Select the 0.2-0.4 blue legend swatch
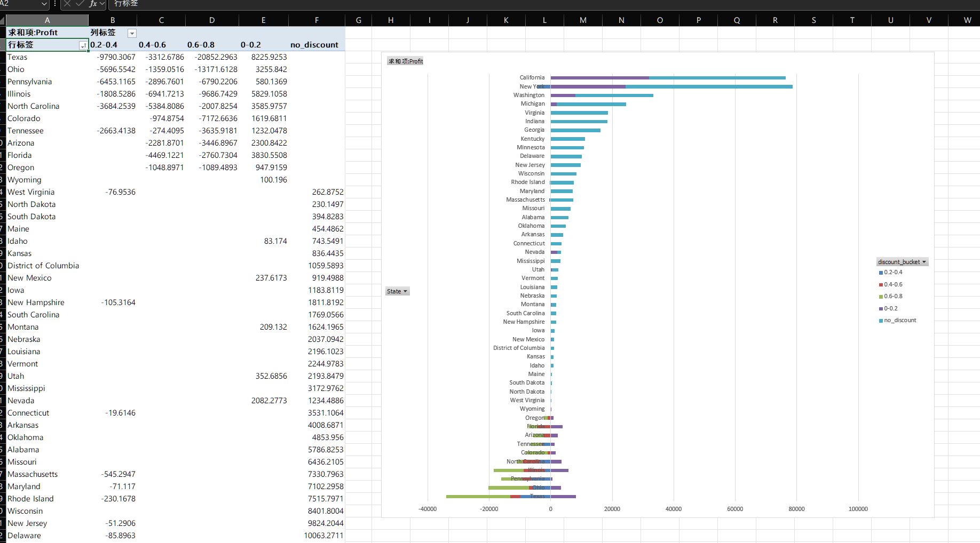This screenshot has width=980, height=543. [881, 273]
